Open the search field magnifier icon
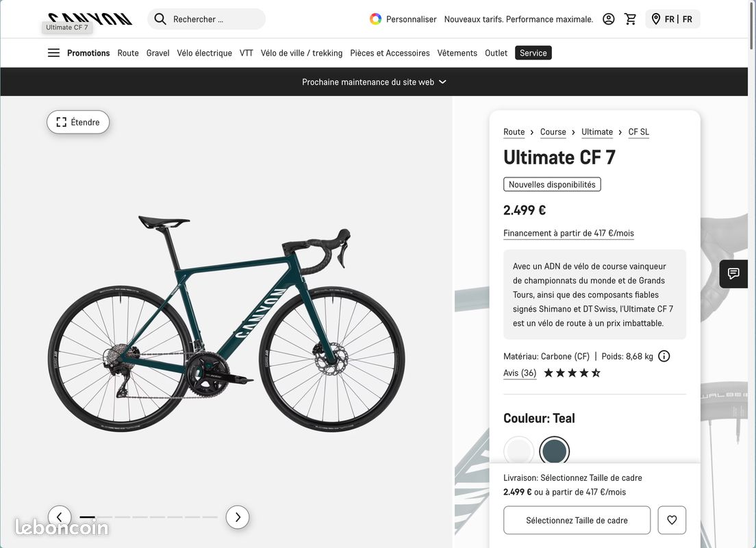Screen dimensions: 756x548 click(x=160, y=19)
